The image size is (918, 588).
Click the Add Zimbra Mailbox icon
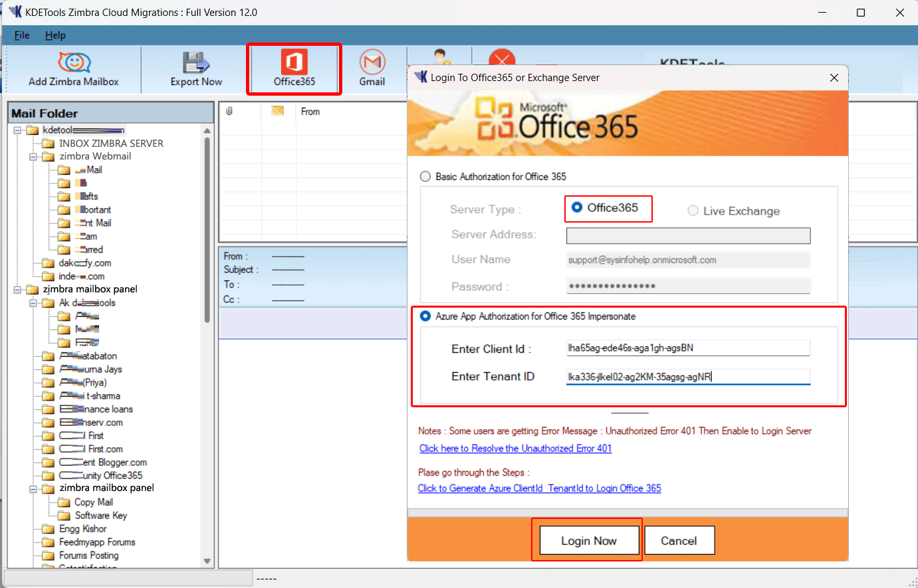(x=74, y=63)
